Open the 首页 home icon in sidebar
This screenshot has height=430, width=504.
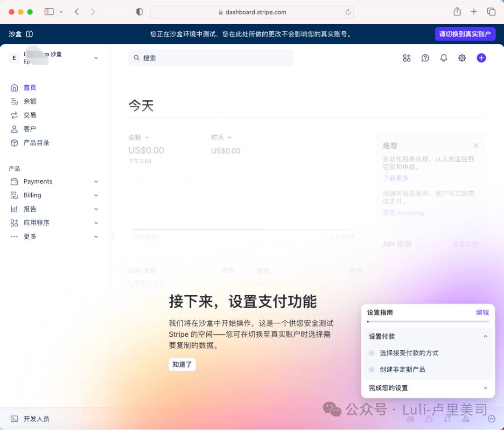point(14,88)
